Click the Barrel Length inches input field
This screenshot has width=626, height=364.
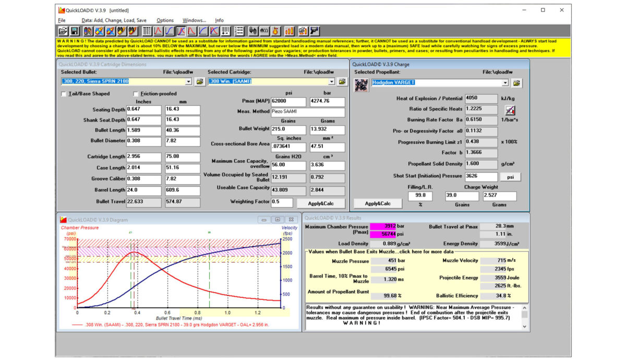point(143,190)
